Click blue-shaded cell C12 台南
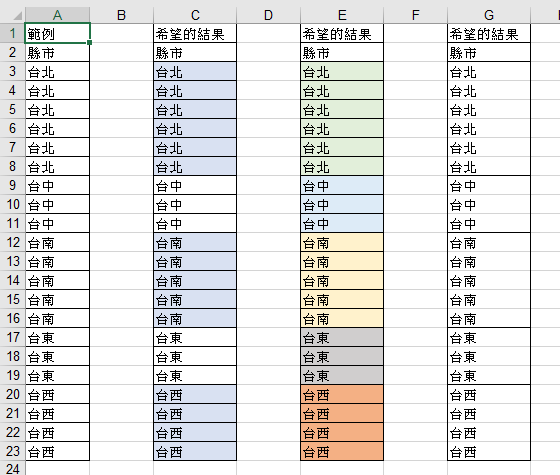 click(195, 242)
